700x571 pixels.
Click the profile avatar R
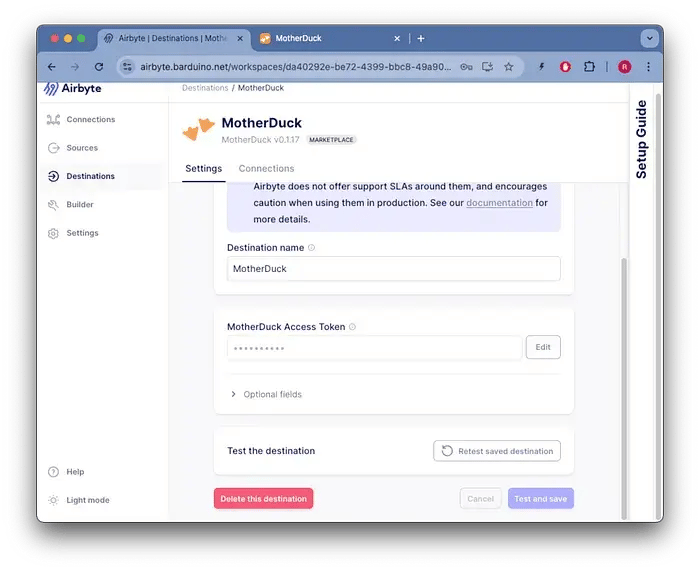(625, 67)
